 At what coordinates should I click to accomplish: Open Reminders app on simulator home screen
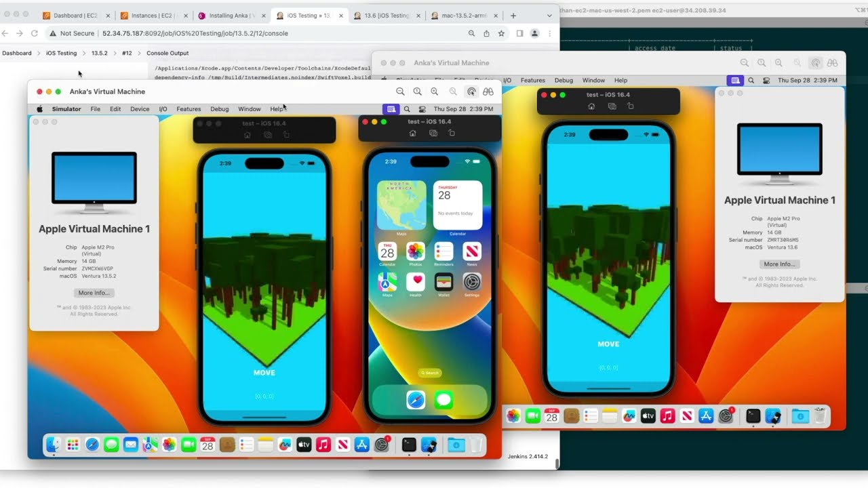[443, 252]
